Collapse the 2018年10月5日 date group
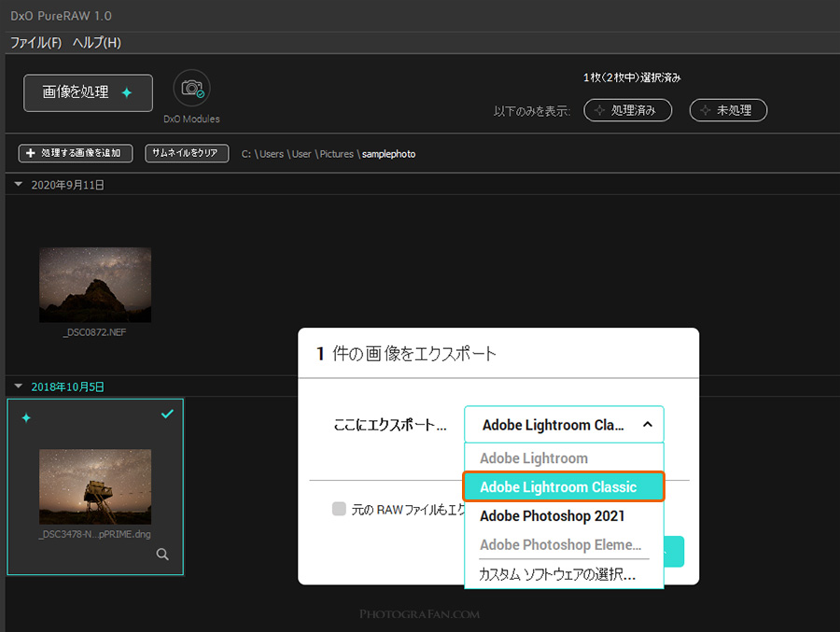The height and width of the screenshot is (632, 840). coord(19,386)
